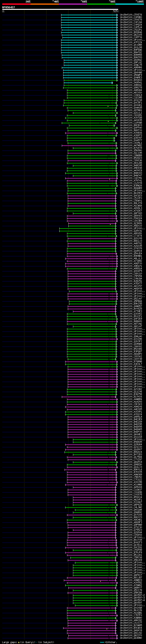Select the UniRef100_Q2GJL1 label
Screen dimensions: 146x644
[131, 113]
